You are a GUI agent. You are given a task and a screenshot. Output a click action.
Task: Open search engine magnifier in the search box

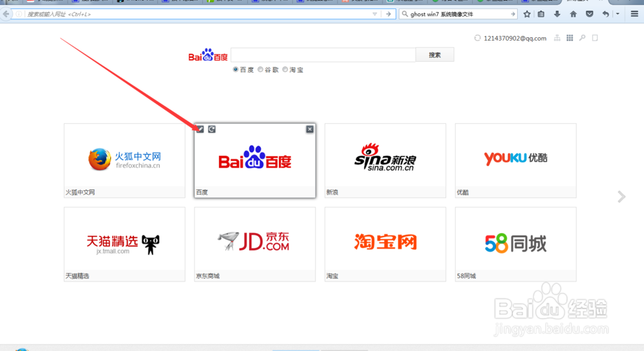tap(405, 14)
